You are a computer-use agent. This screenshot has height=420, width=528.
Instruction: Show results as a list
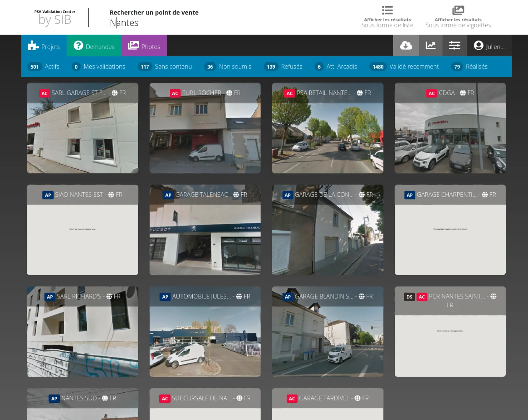tap(387, 17)
